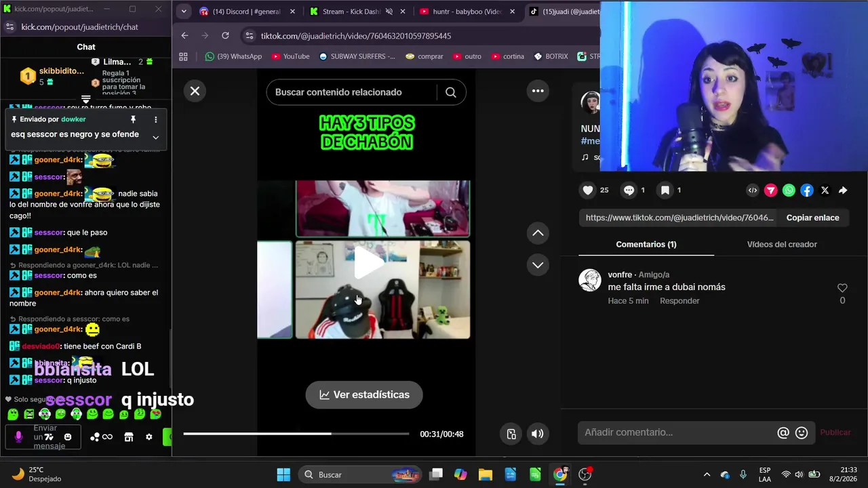Open the SUBWAY SURFERS bookmark
This screenshot has height=488, width=868.
(357, 56)
